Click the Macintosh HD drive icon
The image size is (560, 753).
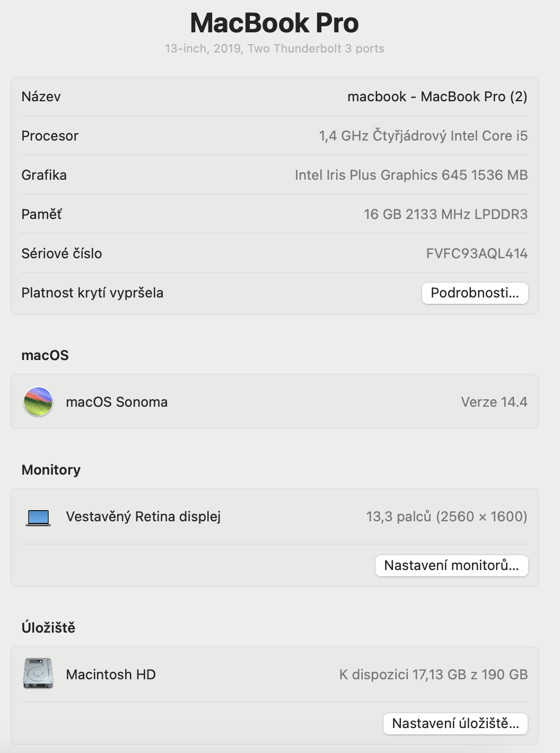(x=38, y=673)
